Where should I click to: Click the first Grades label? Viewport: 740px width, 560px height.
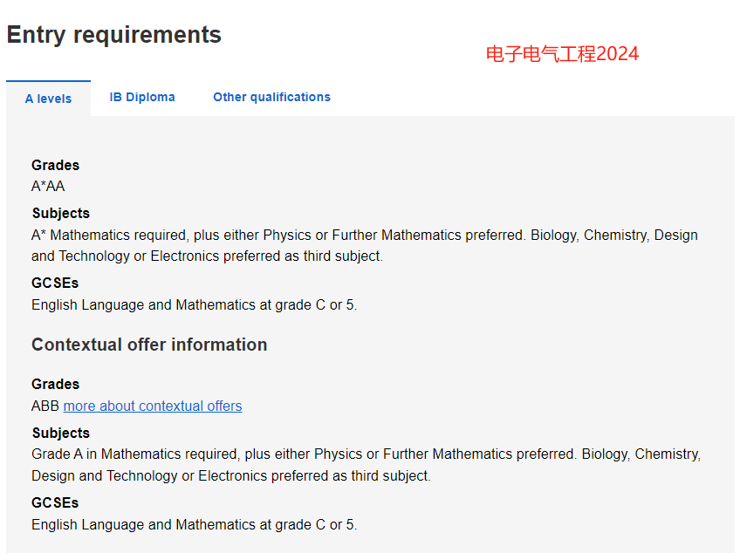[x=55, y=165]
